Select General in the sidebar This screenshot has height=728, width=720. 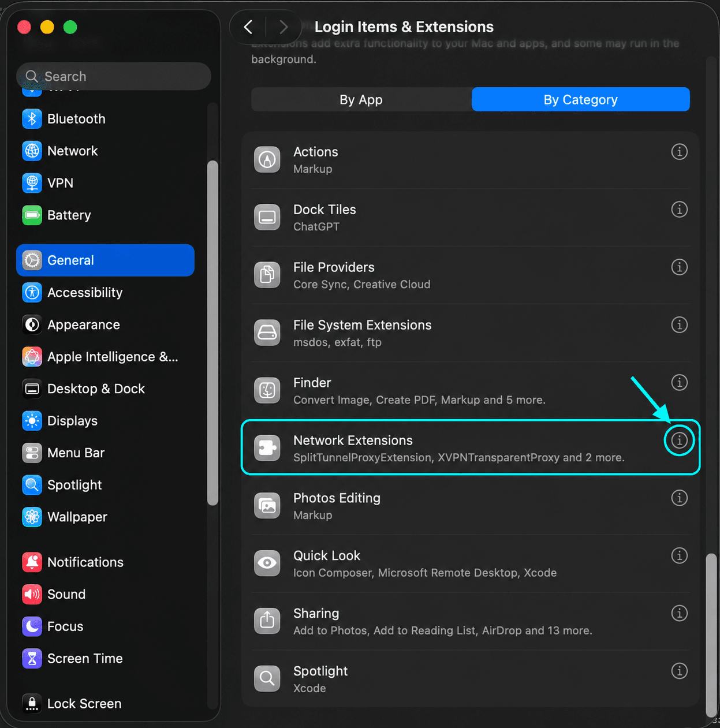[x=106, y=260]
